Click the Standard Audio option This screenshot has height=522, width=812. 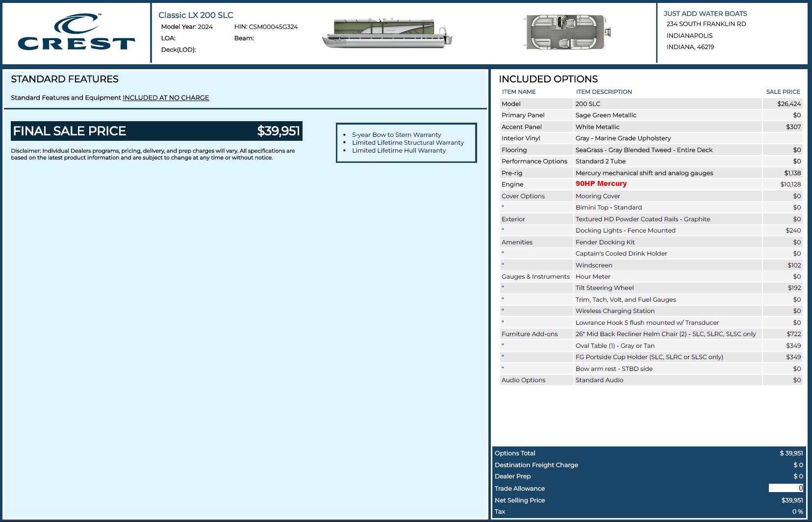tap(599, 380)
